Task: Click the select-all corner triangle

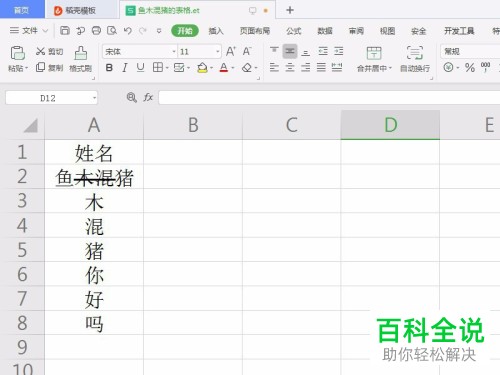Action: [x=31, y=126]
